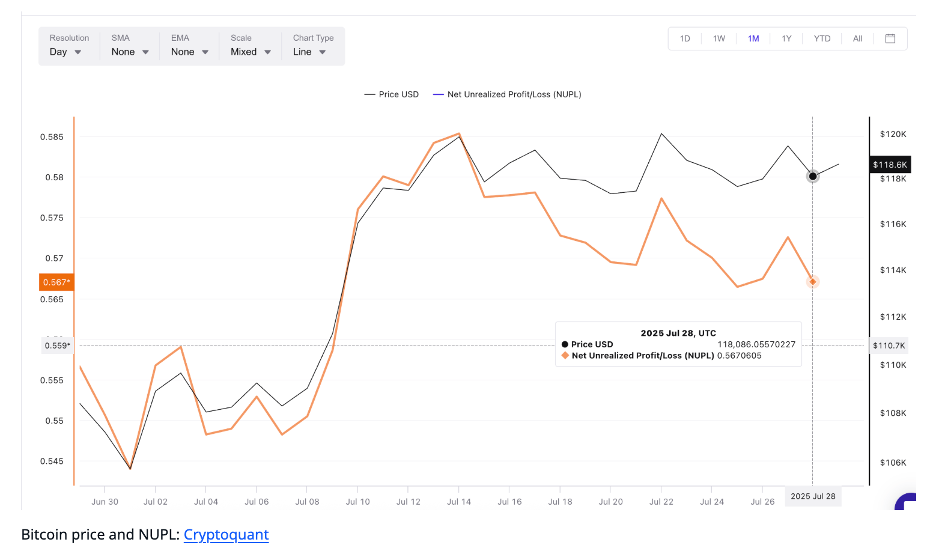The height and width of the screenshot is (560, 936).
Task: Switch to the 1W time range
Action: pyautogui.click(x=719, y=38)
